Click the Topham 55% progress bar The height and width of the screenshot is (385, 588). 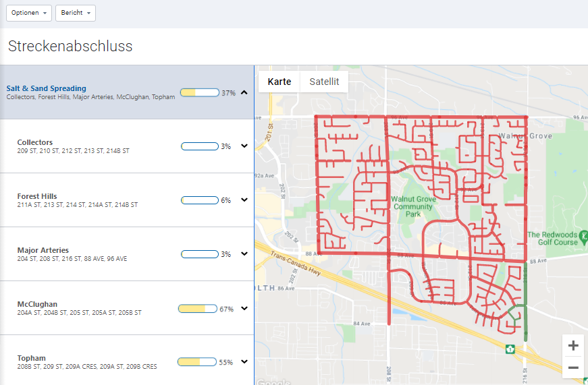click(197, 362)
